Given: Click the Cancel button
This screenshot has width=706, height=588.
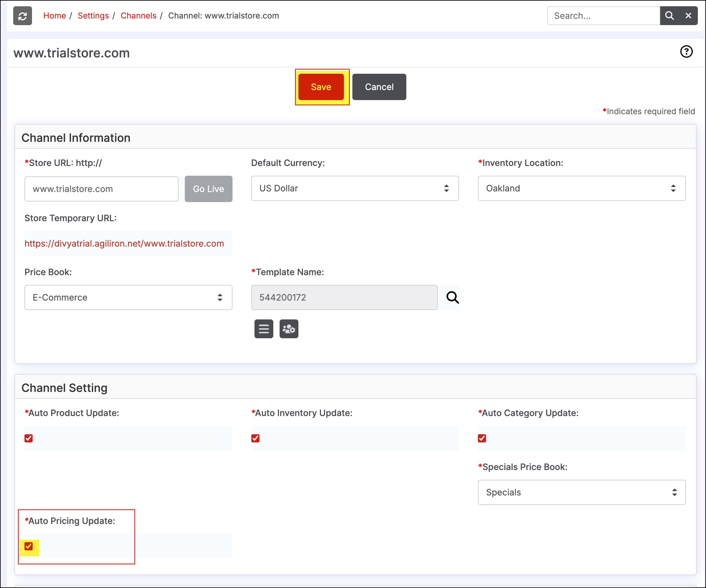Looking at the screenshot, I should coord(379,87).
